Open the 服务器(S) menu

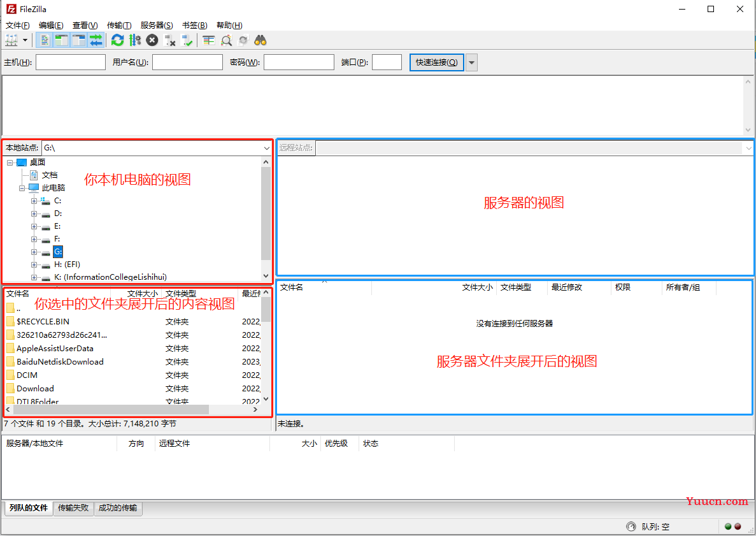(x=157, y=25)
